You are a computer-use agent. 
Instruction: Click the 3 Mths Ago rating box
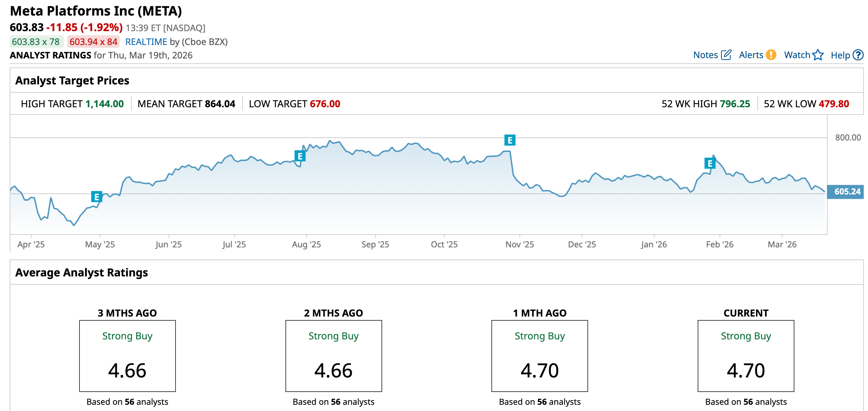127,356
